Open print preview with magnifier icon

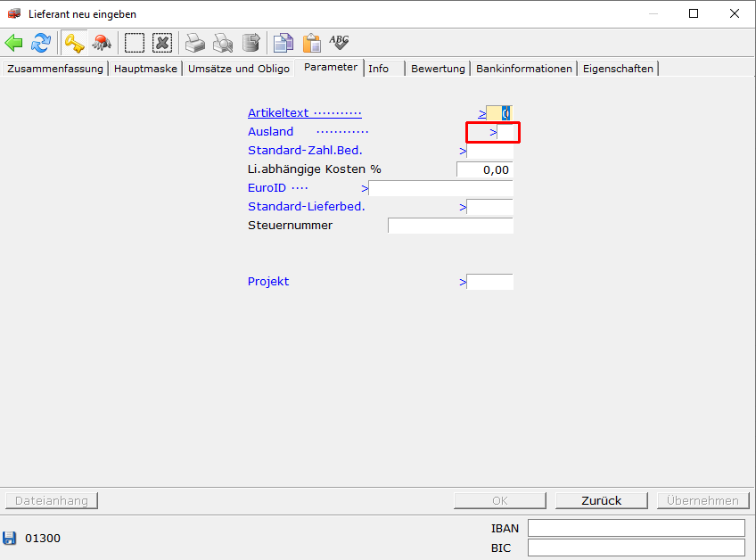click(222, 43)
